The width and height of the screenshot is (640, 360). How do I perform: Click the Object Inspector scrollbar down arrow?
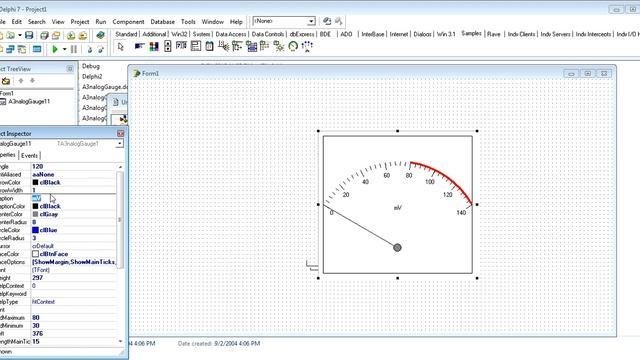(120, 342)
